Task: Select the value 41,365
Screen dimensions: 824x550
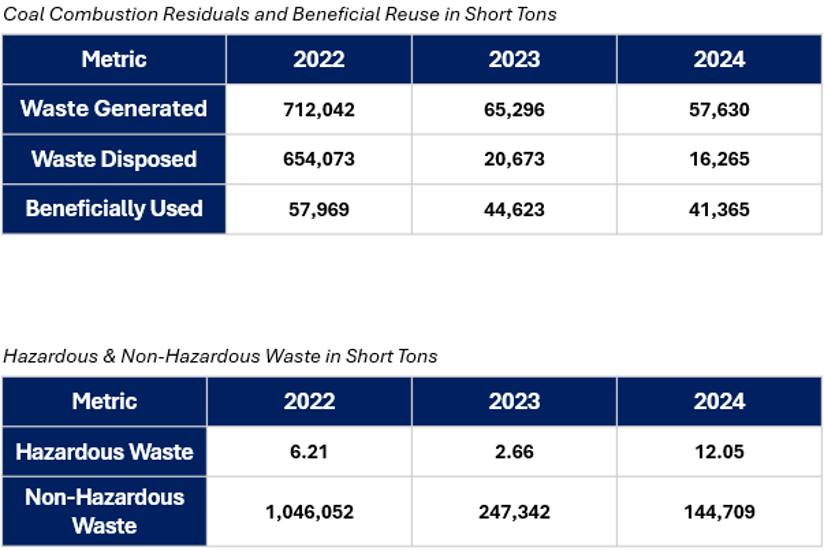Action: click(x=719, y=209)
